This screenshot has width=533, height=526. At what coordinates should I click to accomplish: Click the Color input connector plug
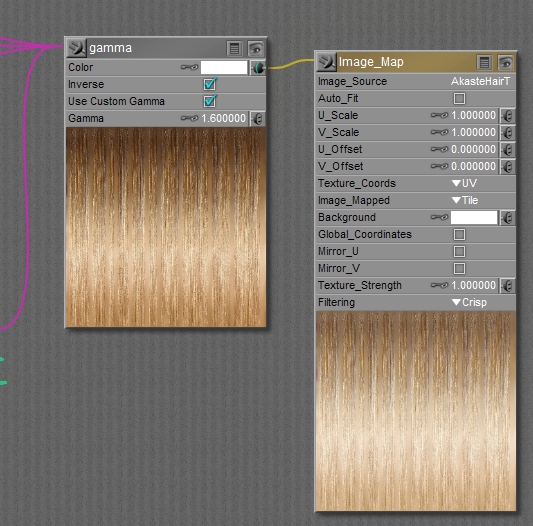pyautogui.click(x=258, y=68)
